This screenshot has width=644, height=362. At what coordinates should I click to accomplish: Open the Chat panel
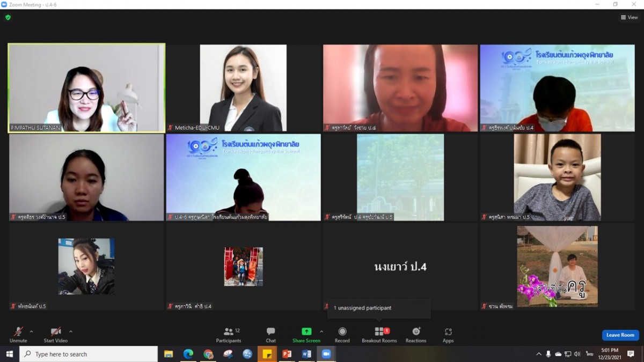click(270, 332)
